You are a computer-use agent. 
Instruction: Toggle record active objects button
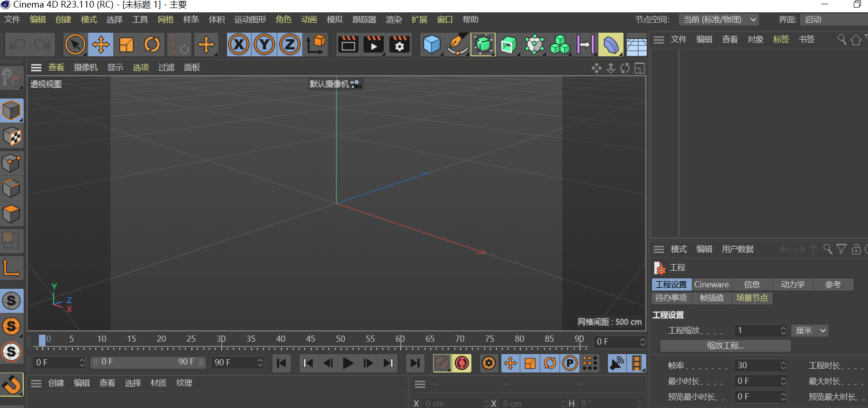click(x=442, y=363)
